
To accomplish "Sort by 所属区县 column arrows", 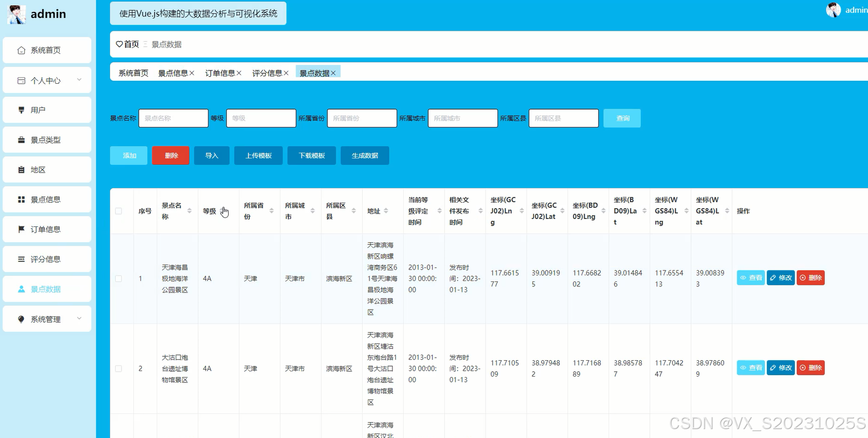I will pos(354,211).
